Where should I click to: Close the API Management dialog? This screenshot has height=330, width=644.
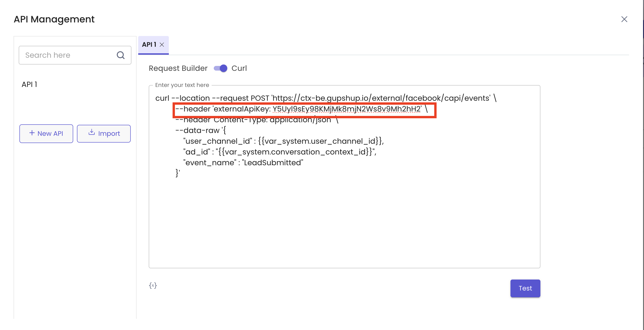pos(624,19)
